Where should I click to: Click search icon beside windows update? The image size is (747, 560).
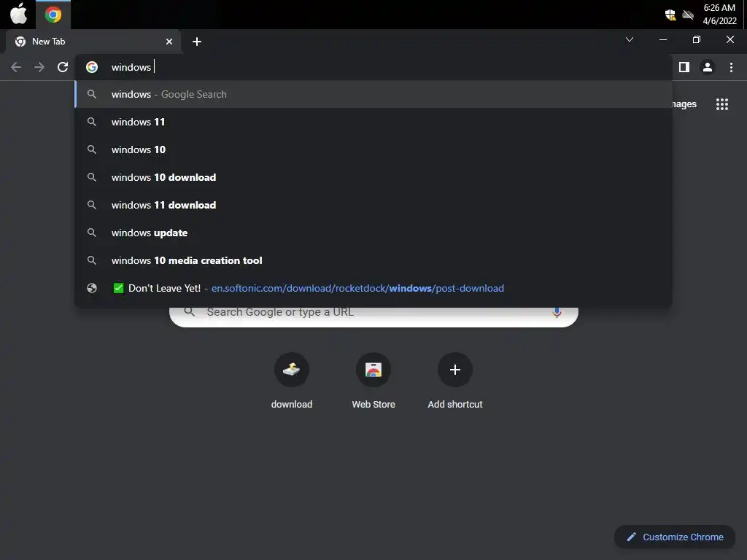[92, 233]
